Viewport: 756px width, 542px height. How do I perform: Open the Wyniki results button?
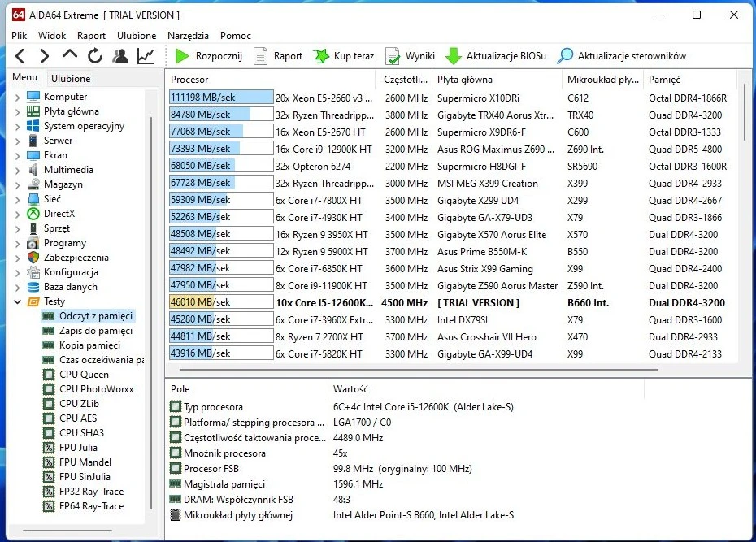[411, 56]
